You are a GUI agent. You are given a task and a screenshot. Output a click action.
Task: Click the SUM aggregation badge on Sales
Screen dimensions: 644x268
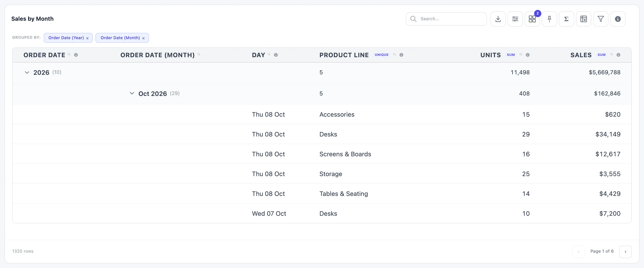[601, 55]
